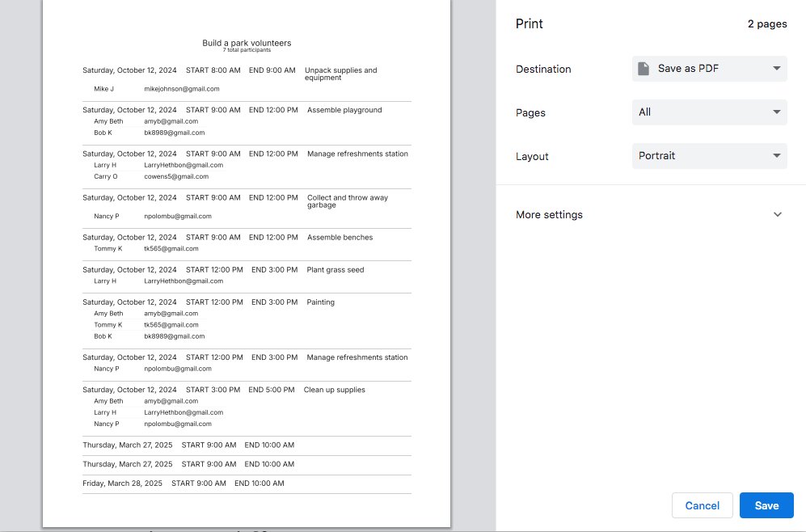Click the Destination label
Image resolution: width=806 pixels, height=532 pixels.
click(543, 69)
